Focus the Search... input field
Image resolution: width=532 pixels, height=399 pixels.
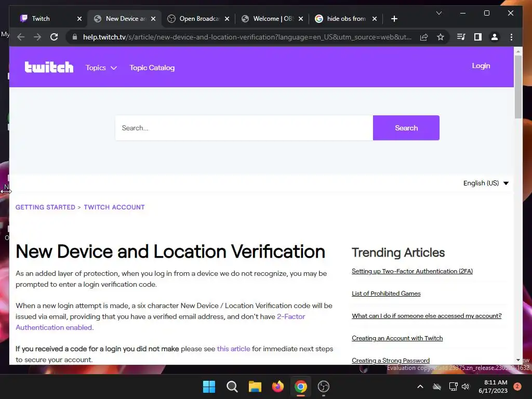tap(244, 128)
